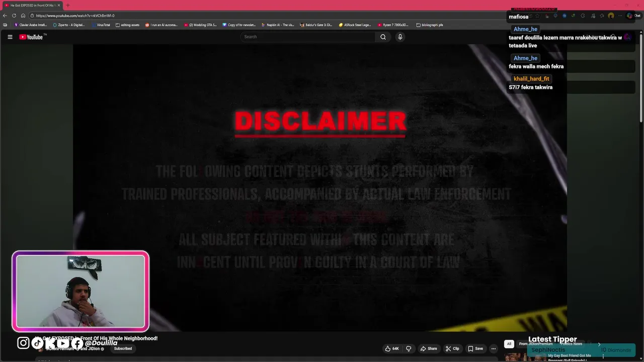Viewport: 644px width, 362px height.
Task: Expand the 'bibliographi pfe' bookmark folder
Action: click(x=430, y=25)
